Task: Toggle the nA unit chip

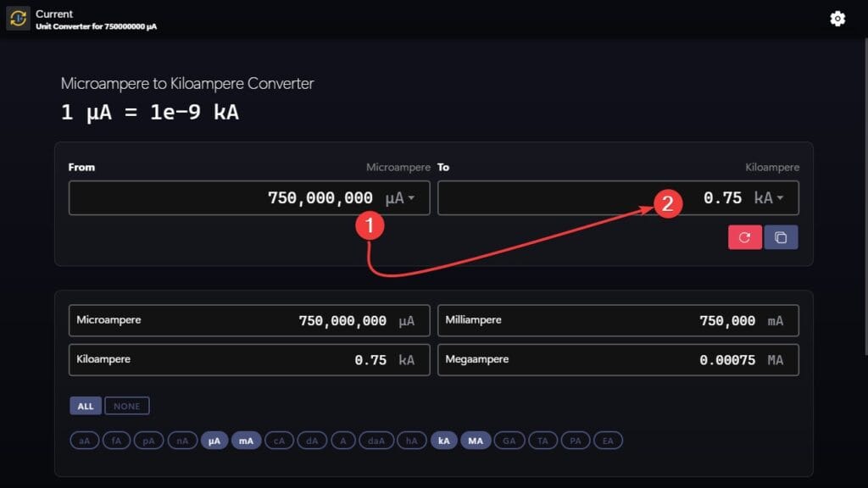Action: pos(182,441)
